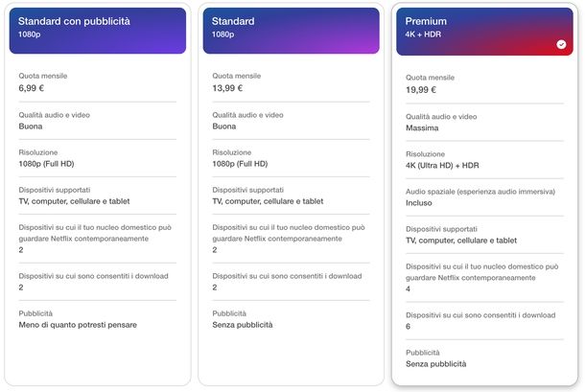Click 1080p (Full HD) in Standard card
This screenshot has height=392, width=585.
pos(240,164)
